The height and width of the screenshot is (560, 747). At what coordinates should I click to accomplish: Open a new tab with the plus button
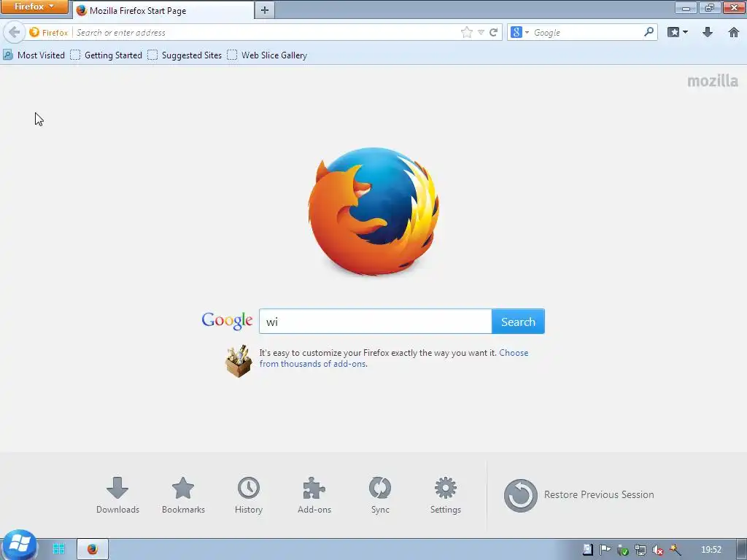click(265, 10)
